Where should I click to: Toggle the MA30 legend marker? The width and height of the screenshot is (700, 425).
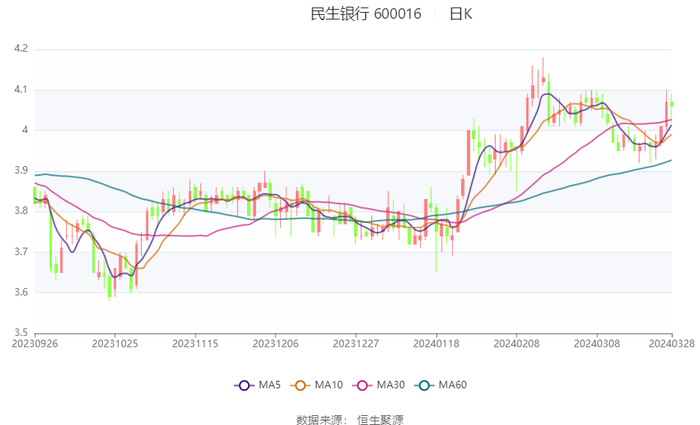pos(362,385)
